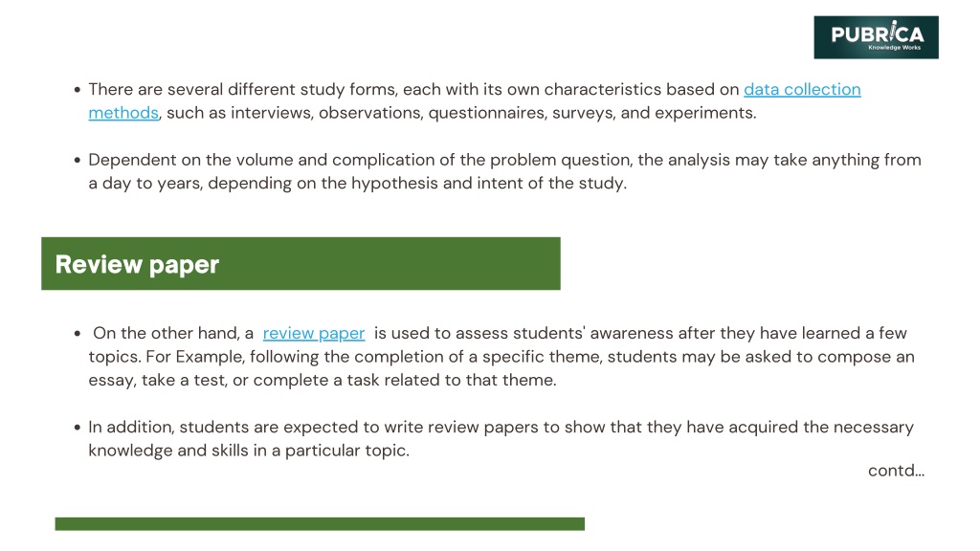Click the bullet dot before "Dependent on"
This screenshot has height=551, width=980.
77,161
